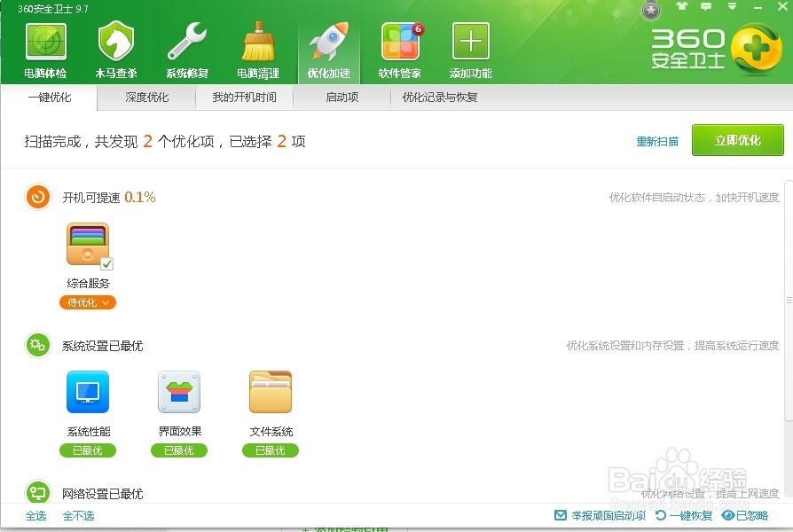Open 启动项 tab
793x532 pixels.
342,98
